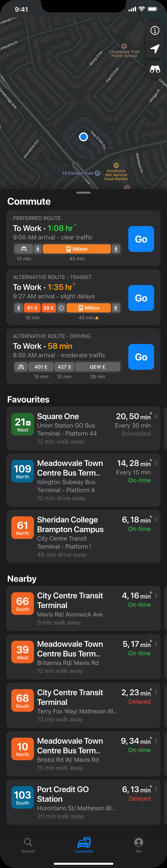The image size is (167, 868).
Task: Tap the 21 West route badge
Action: click(23, 424)
